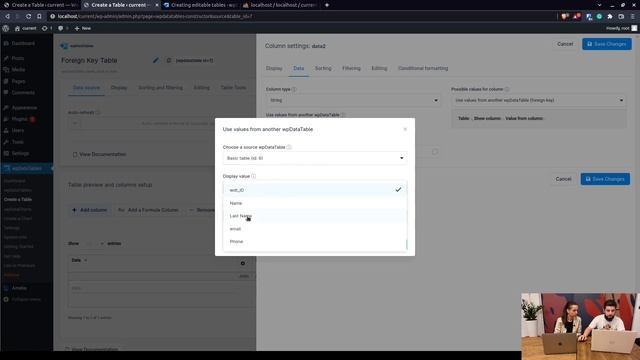640x360 pixels.
Task: Open table 'Data source' tab
Action: (x=86, y=87)
